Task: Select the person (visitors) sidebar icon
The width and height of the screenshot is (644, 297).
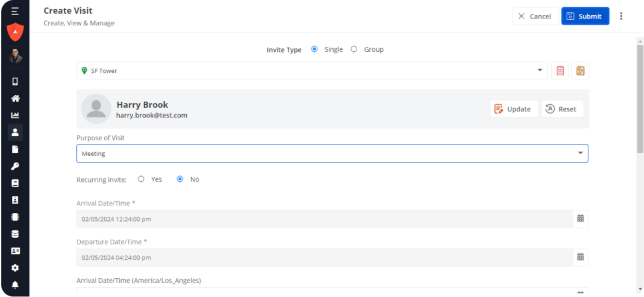Action: click(x=15, y=132)
